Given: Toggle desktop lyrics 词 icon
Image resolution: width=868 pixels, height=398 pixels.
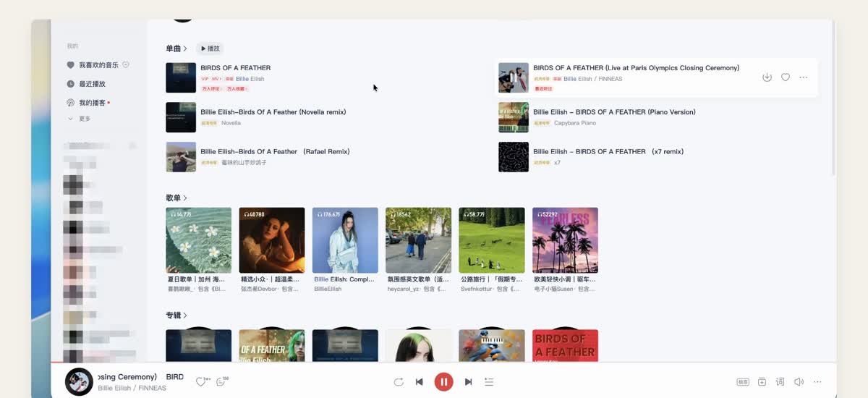Looking at the screenshot, I should (x=780, y=382).
